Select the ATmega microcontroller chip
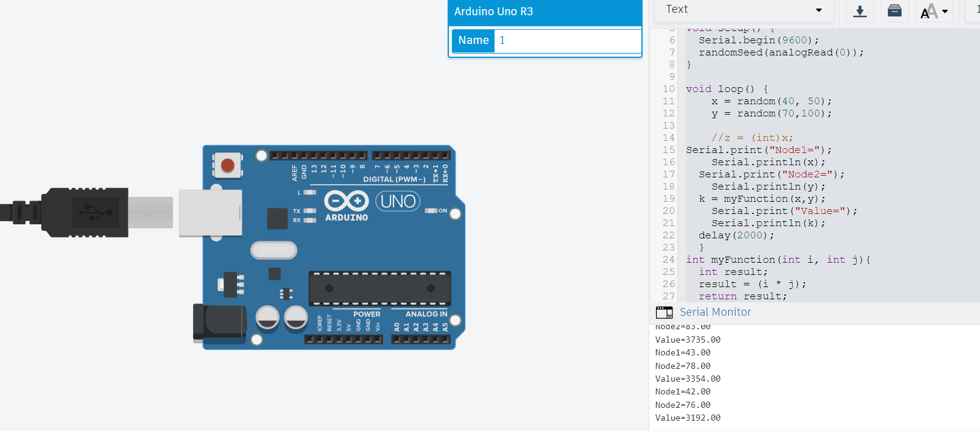980x431 pixels. pos(379,288)
